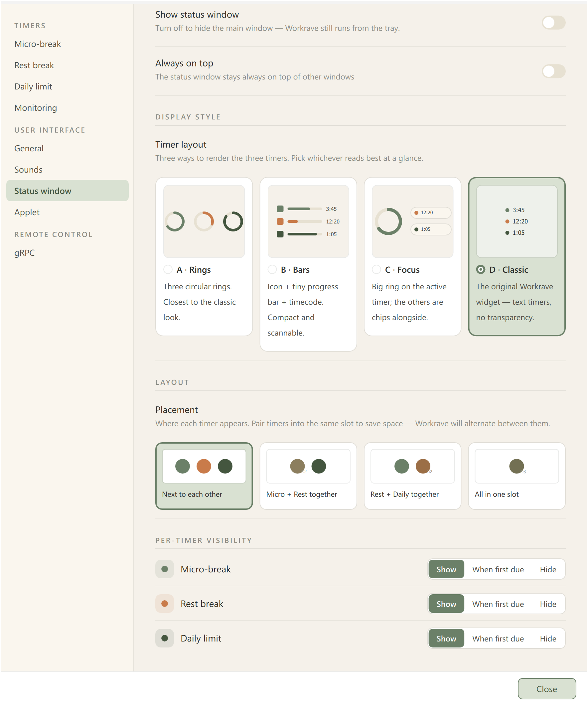
Task: Set Micro-break visibility to Show
Action: (x=446, y=569)
